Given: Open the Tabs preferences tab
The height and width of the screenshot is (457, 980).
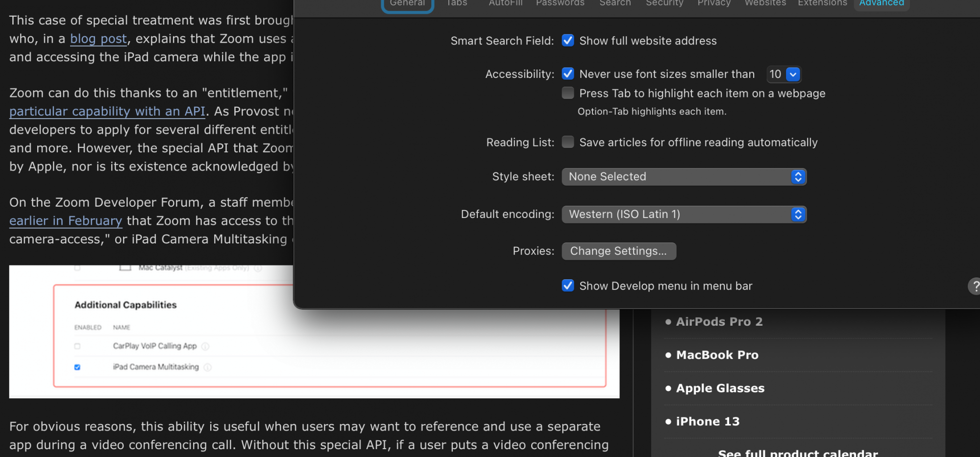Looking at the screenshot, I should 457,3.
